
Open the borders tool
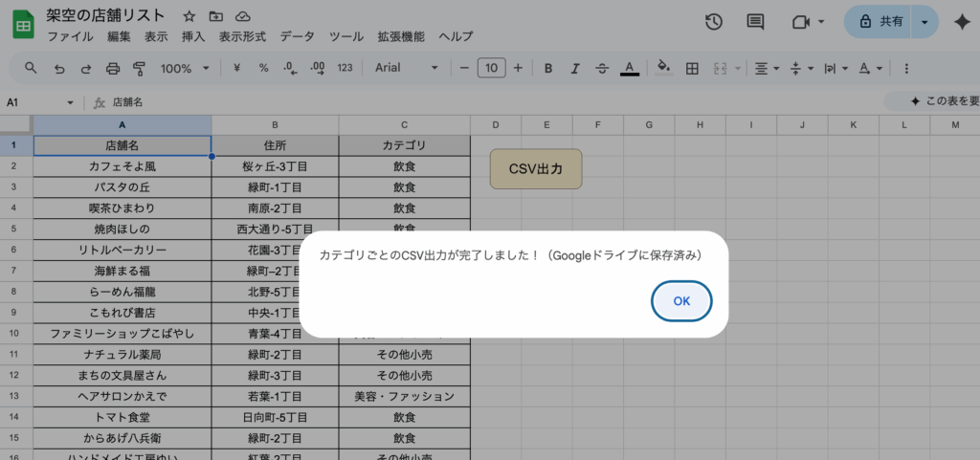[x=692, y=69]
